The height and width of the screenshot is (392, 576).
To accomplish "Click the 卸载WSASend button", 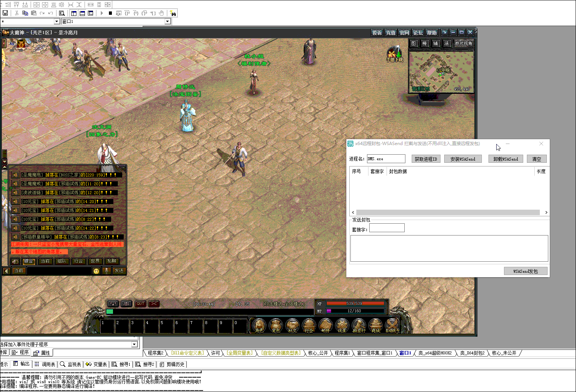I will 505,159.
